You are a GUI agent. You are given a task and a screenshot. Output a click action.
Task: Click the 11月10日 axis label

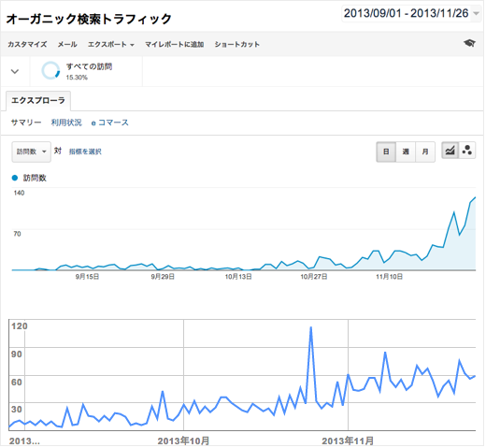pyautogui.click(x=389, y=277)
